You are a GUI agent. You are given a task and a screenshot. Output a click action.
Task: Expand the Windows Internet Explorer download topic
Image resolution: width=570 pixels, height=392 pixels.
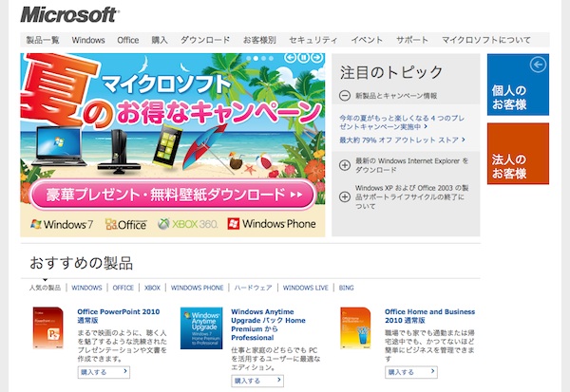click(344, 166)
